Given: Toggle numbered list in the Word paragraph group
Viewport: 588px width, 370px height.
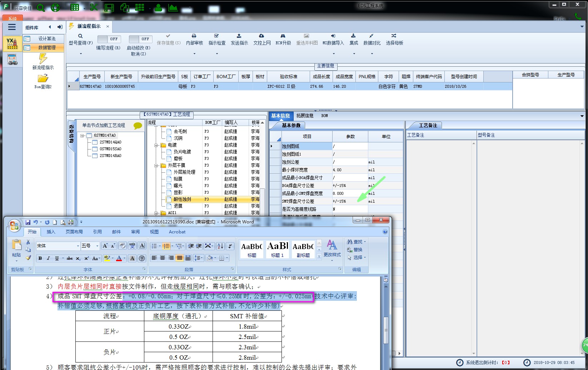Looking at the screenshot, I should pos(166,246).
